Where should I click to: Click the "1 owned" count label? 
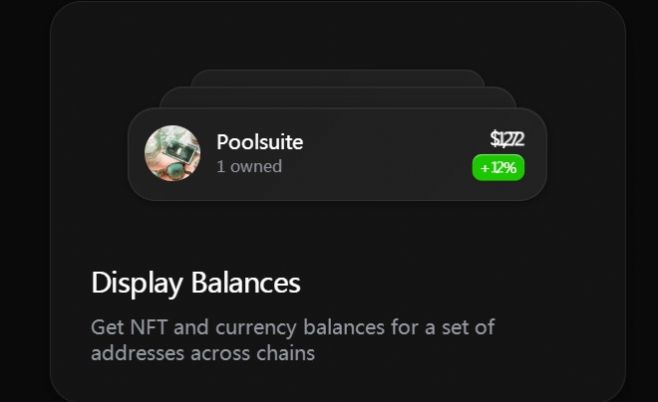click(x=249, y=167)
